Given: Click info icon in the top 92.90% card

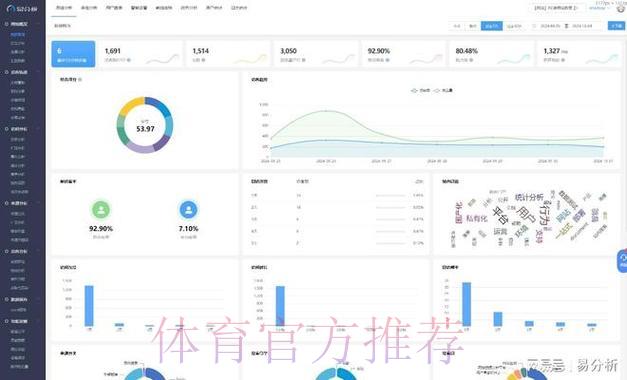Looking at the screenshot, I should (387, 60).
